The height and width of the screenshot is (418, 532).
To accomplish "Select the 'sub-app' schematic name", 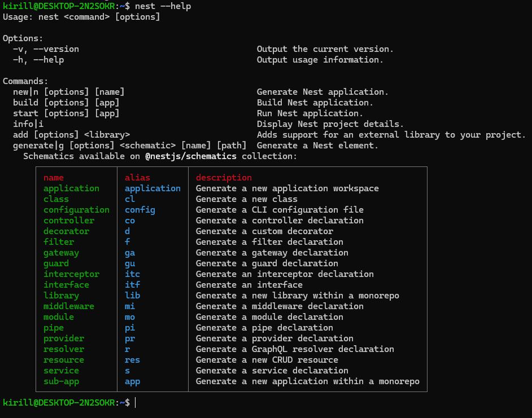I will point(61,382).
